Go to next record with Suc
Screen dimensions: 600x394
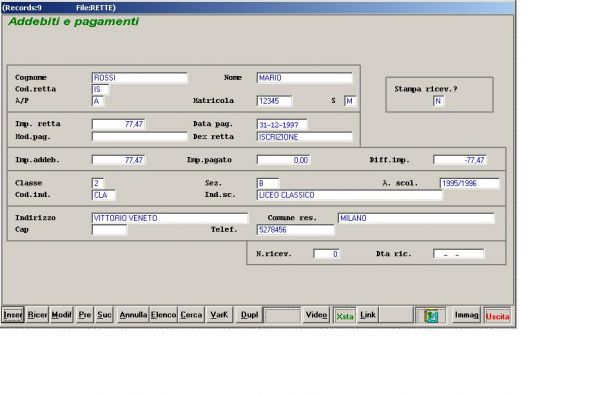[x=104, y=315]
